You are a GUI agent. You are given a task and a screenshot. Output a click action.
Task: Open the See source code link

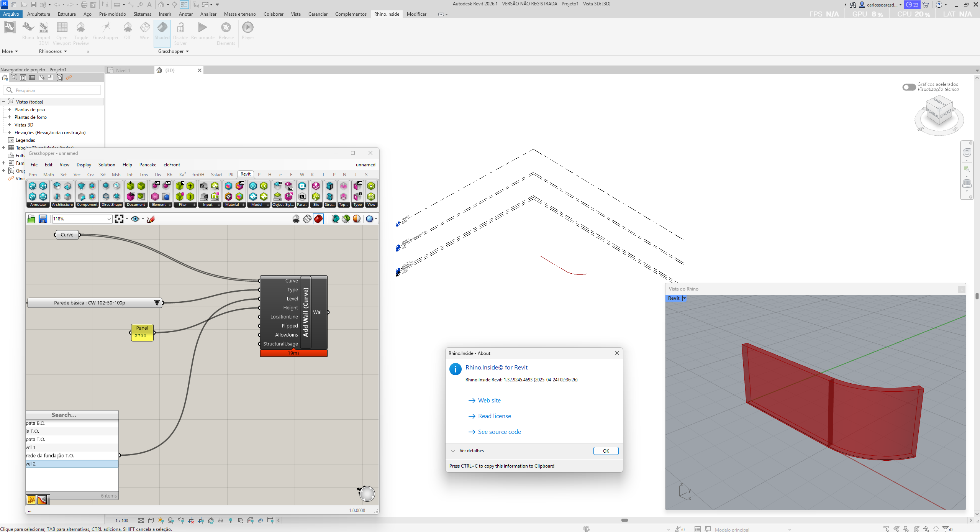[499, 432]
